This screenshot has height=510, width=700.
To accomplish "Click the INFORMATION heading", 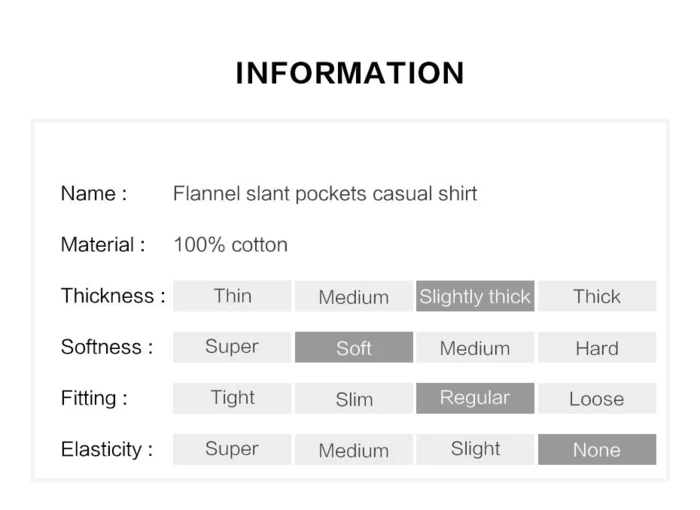I will [350, 73].
